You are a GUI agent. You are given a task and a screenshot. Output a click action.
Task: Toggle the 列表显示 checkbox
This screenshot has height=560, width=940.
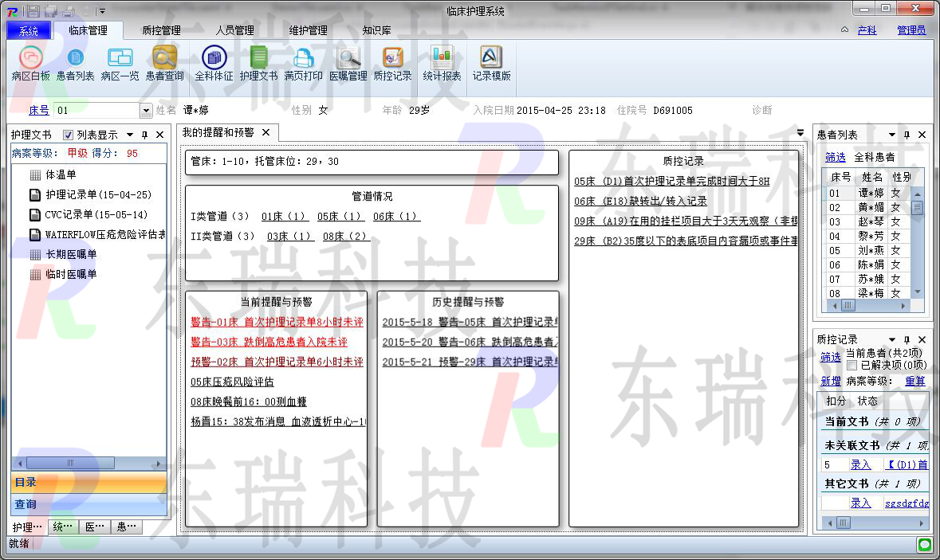[x=69, y=135]
